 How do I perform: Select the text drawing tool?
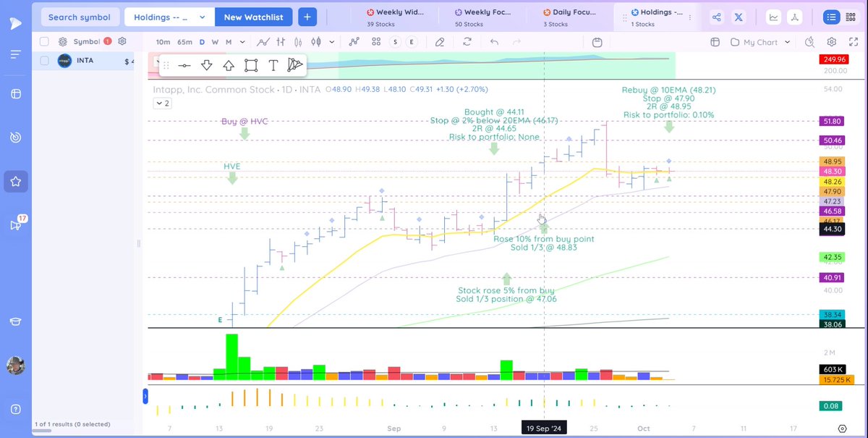click(x=273, y=65)
